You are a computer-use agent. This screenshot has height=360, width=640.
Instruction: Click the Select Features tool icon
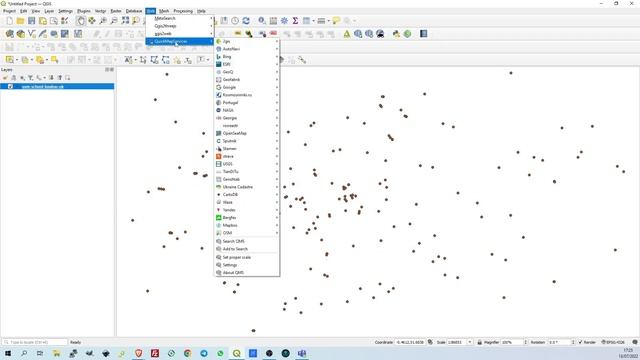click(x=9, y=60)
